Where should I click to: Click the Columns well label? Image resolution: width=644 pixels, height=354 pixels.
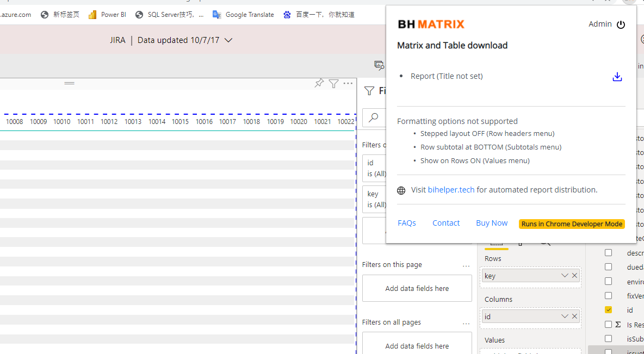[x=499, y=299]
